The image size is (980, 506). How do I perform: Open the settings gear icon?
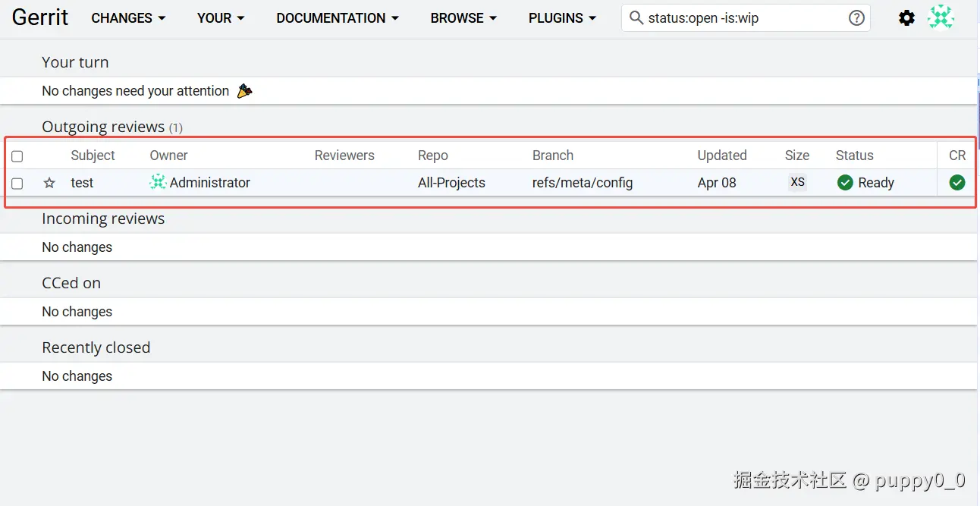click(x=906, y=18)
